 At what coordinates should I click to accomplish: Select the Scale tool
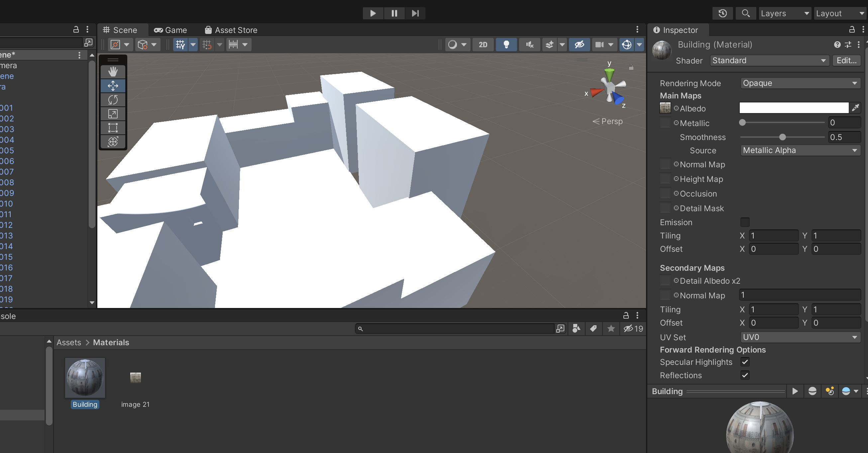point(113,114)
